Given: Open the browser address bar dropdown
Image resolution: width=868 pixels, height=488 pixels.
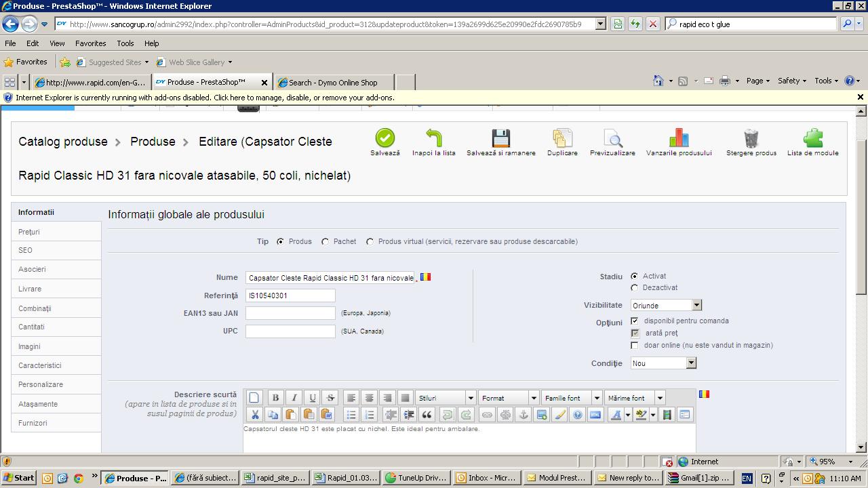Looking at the screenshot, I should click(x=600, y=24).
